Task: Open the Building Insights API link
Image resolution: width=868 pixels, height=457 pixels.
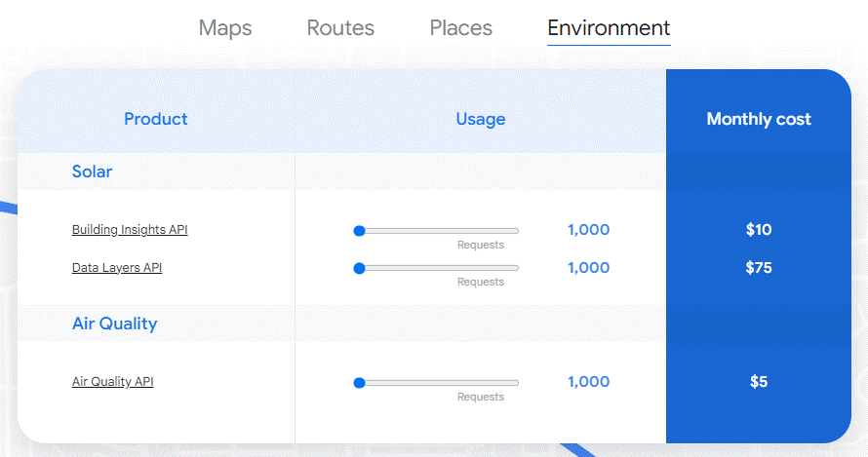Action: (x=130, y=229)
